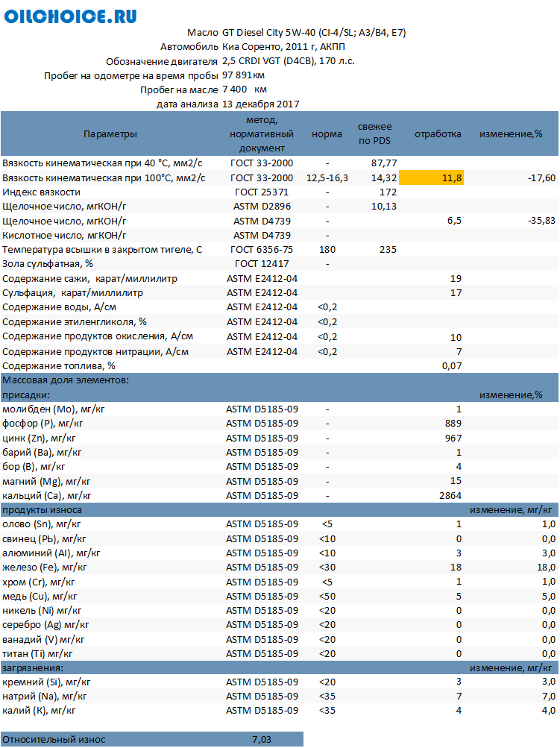Click base number change -35,83
560x748 pixels.
[541, 221]
